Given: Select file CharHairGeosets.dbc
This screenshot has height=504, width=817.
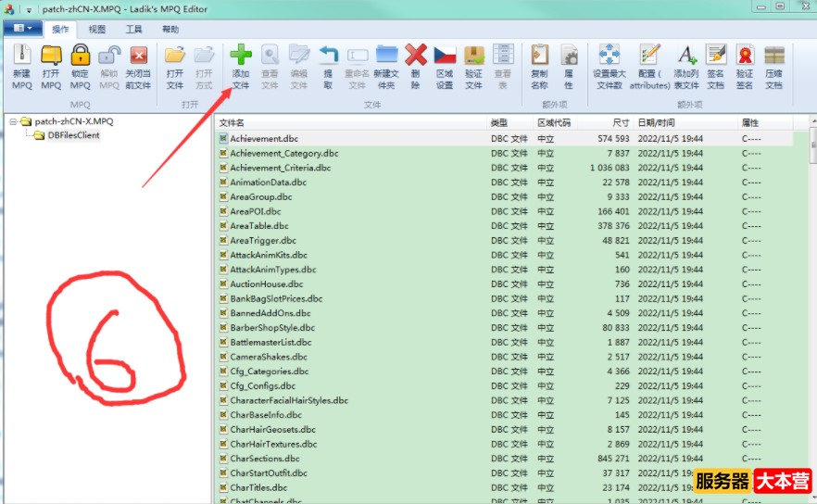Looking at the screenshot, I should pos(273,430).
